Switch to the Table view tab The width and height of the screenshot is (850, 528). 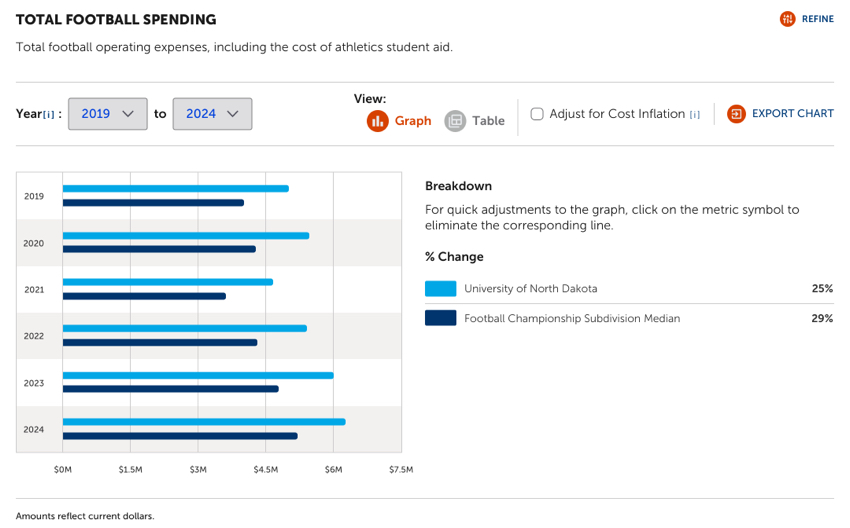[x=488, y=121]
